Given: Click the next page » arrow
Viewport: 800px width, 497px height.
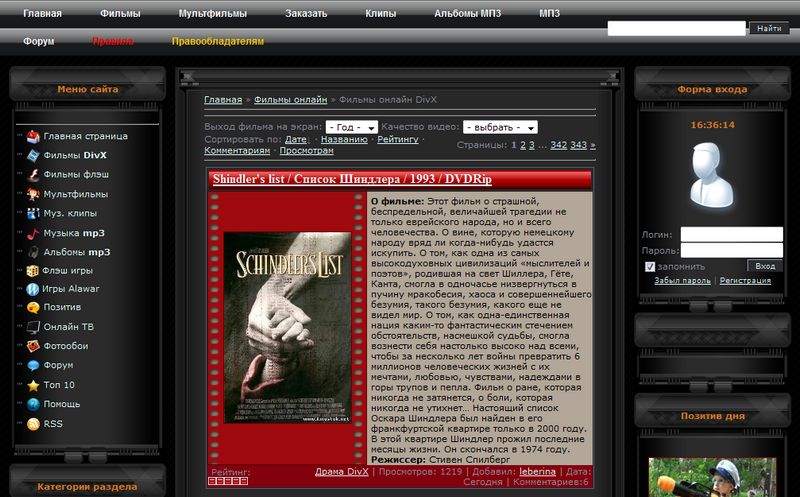Looking at the screenshot, I should [592, 145].
